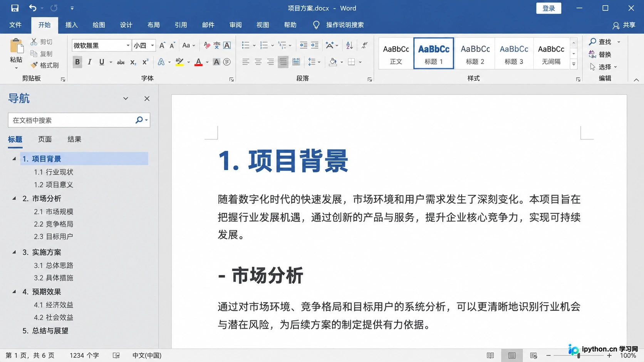
Task: Open the 布局 ribbon tab
Action: [153, 25]
